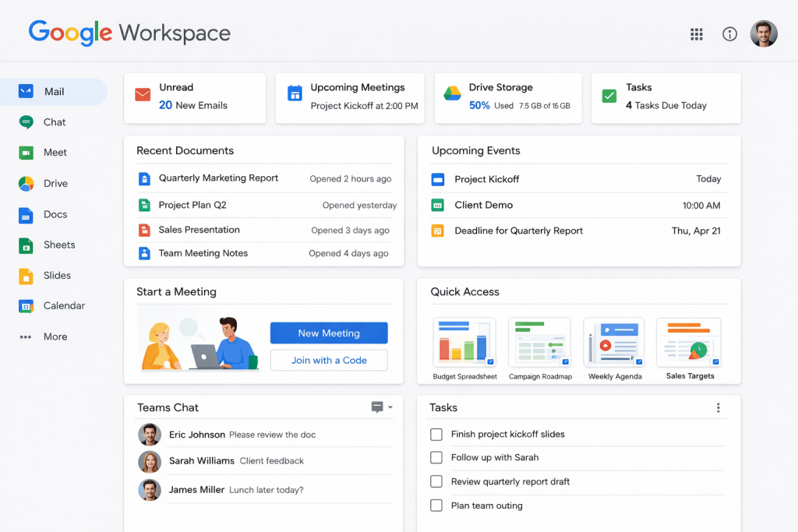The width and height of the screenshot is (798, 532).
Task: Click the info icon in header
Action: coord(729,34)
